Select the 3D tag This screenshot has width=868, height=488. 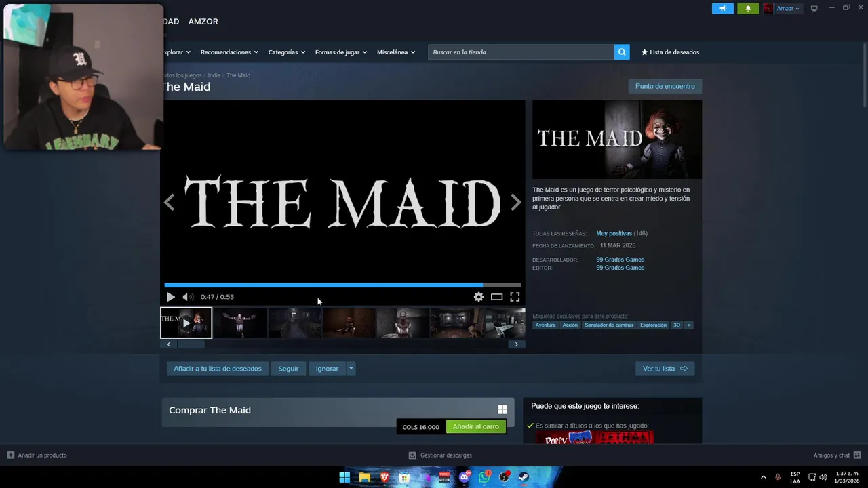676,325
